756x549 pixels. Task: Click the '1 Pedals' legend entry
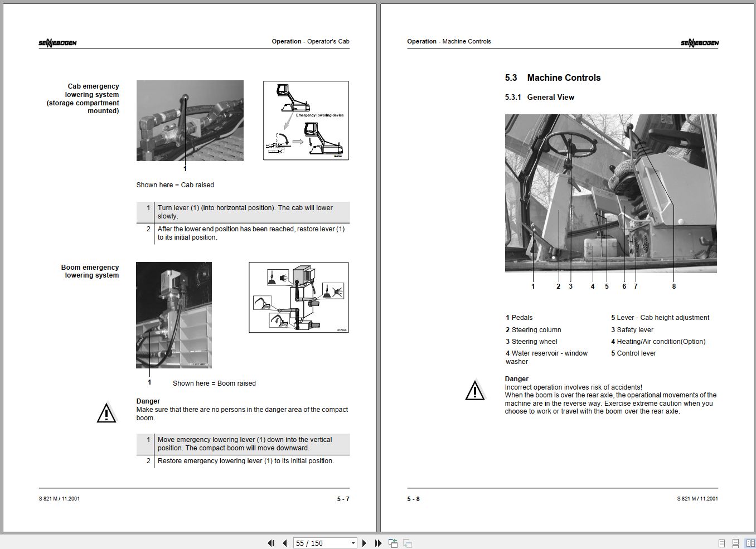coord(519,318)
